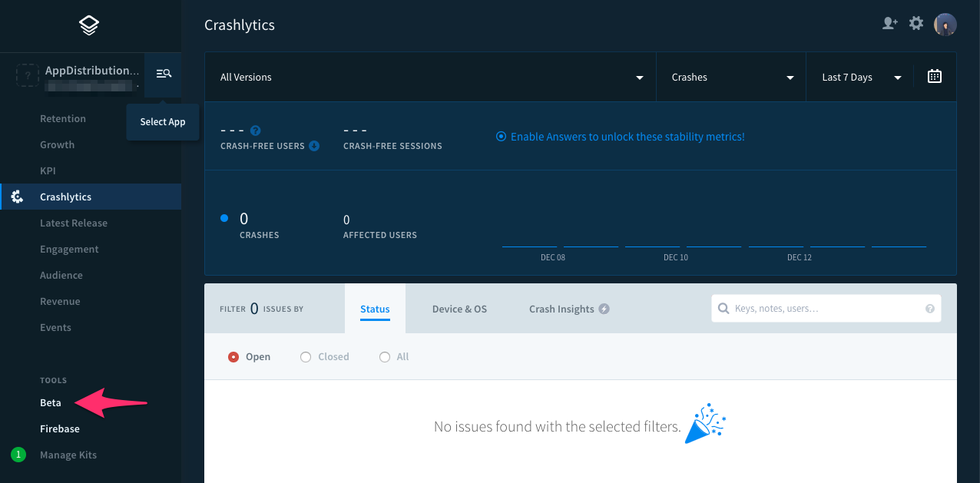Open Events in the sidebar
This screenshot has height=483, width=980.
click(x=55, y=327)
